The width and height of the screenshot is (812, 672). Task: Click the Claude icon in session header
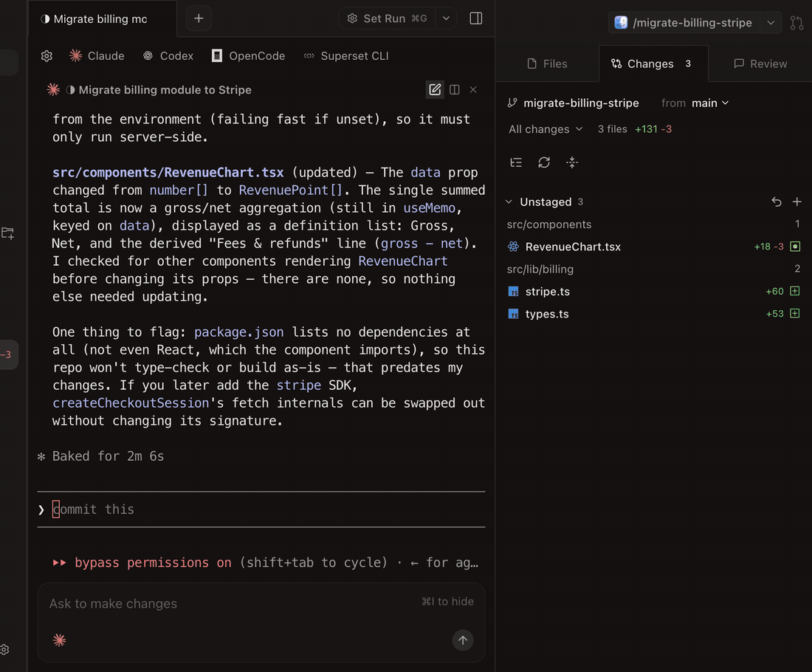coord(53,89)
